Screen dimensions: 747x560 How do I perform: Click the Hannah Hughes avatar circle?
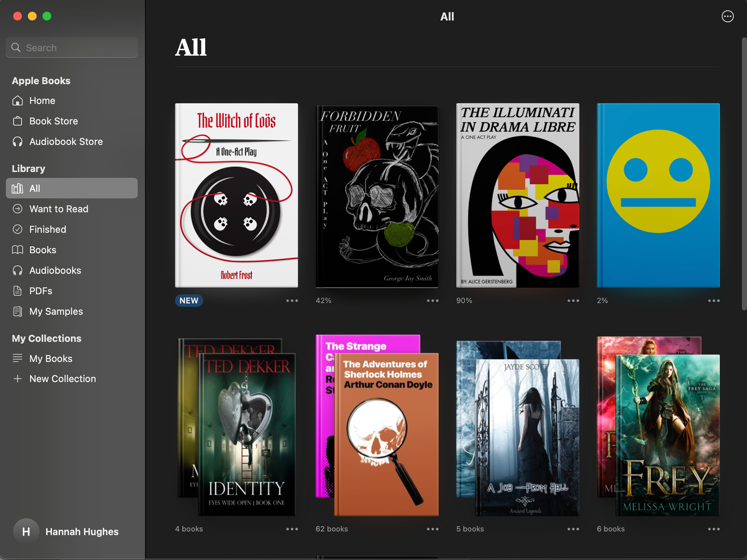pos(26,531)
